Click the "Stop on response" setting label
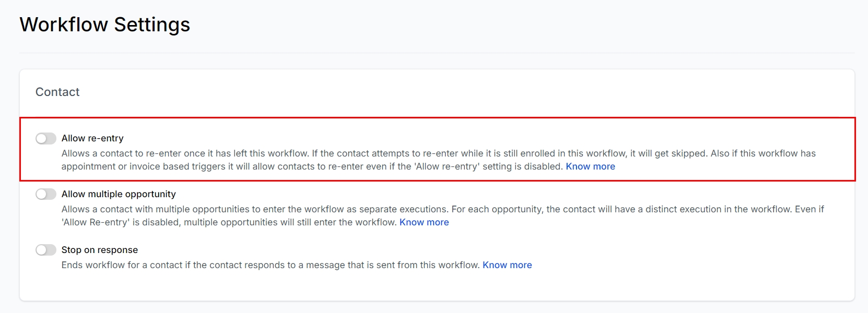This screenshot has width=868, height=313. click(100, 250)
